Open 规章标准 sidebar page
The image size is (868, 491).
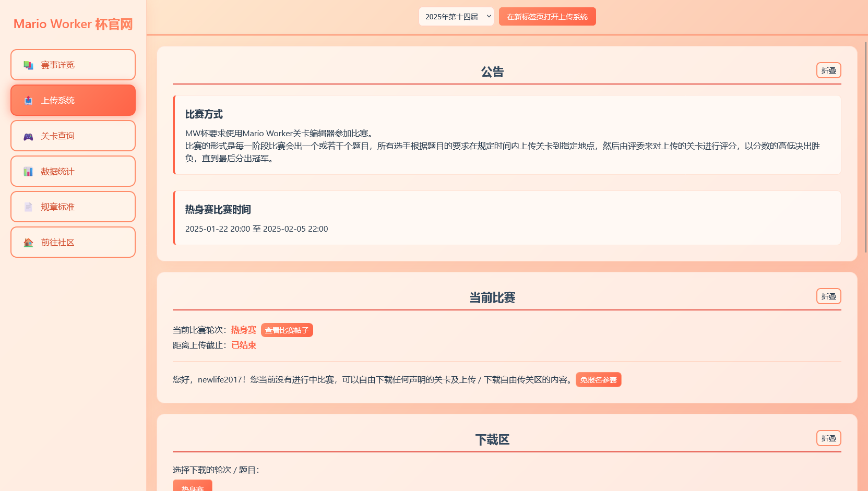point(73,207)
